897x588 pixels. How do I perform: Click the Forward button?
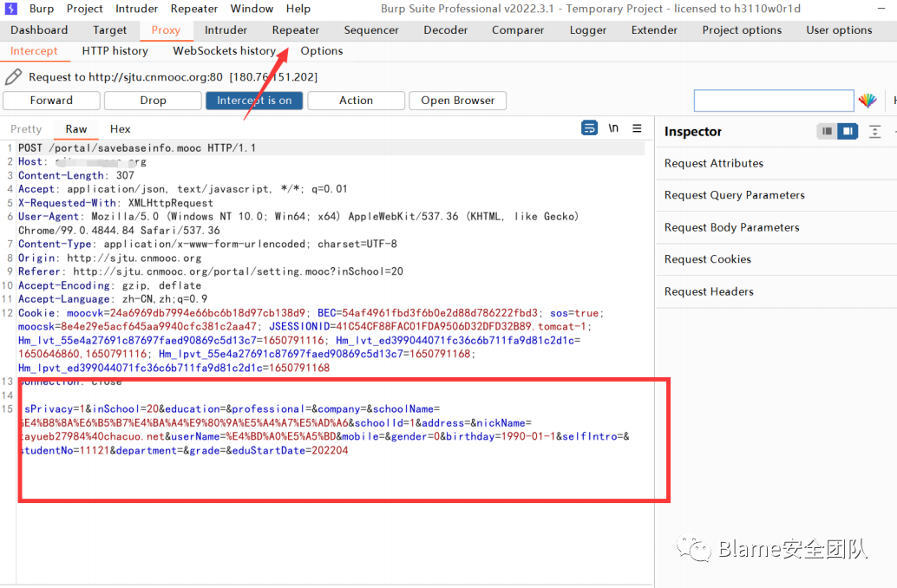51,100
